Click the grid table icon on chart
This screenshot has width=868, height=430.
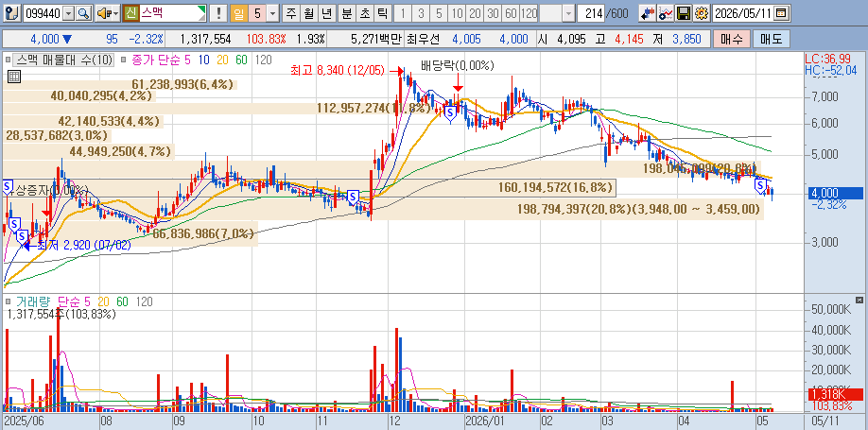[x=14, y=77]
